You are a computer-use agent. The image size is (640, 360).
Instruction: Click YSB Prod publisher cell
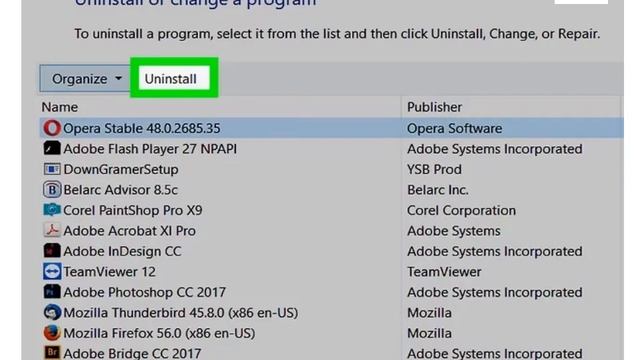coord(434,169)
